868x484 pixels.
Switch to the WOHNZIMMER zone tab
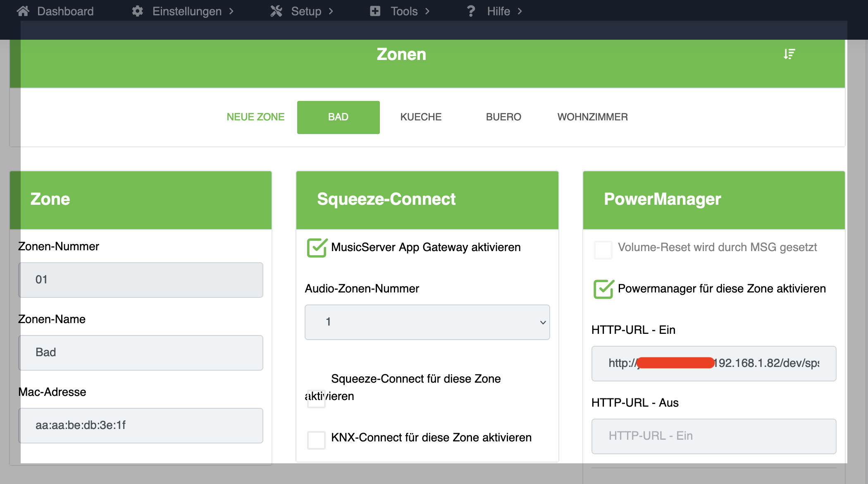tap(592, 117)
